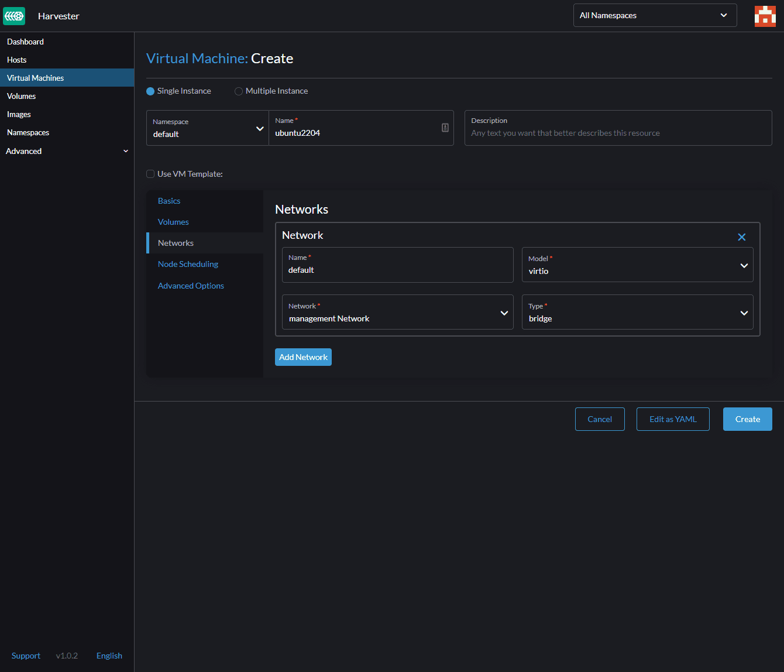Image resolution: width=784 pixels, height=672 pixels.
Task: Remove the network with the X icon
Action: [x=741, y=237]
